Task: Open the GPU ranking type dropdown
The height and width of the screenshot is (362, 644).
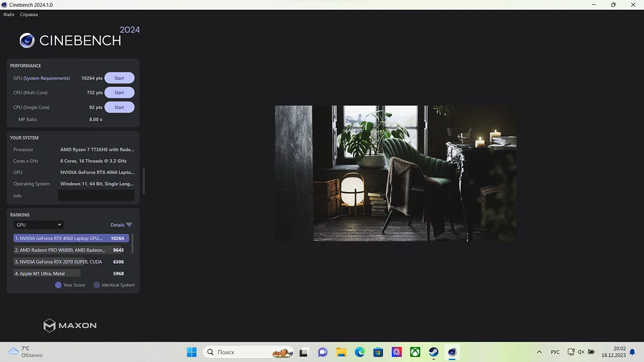Action: point(39,225)
